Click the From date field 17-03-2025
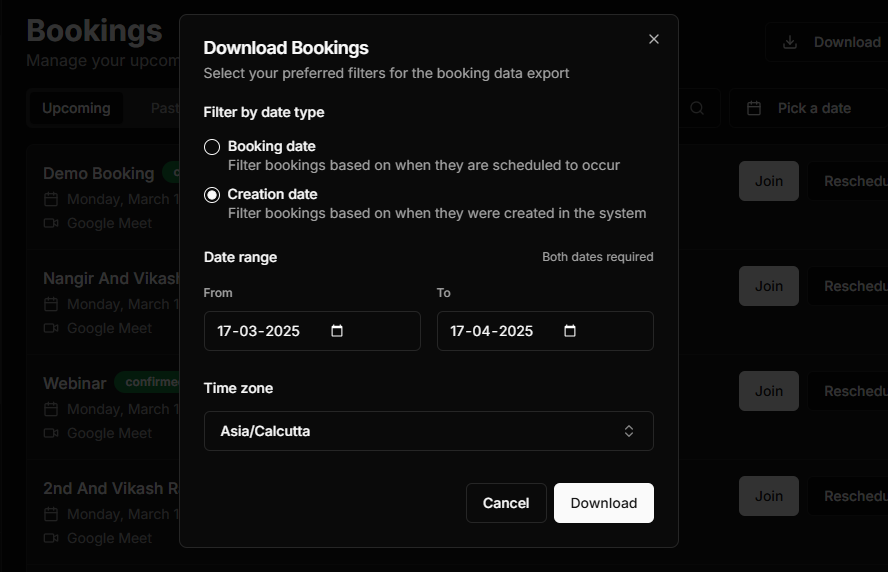888x572 pixels. [x=312, y=331]
